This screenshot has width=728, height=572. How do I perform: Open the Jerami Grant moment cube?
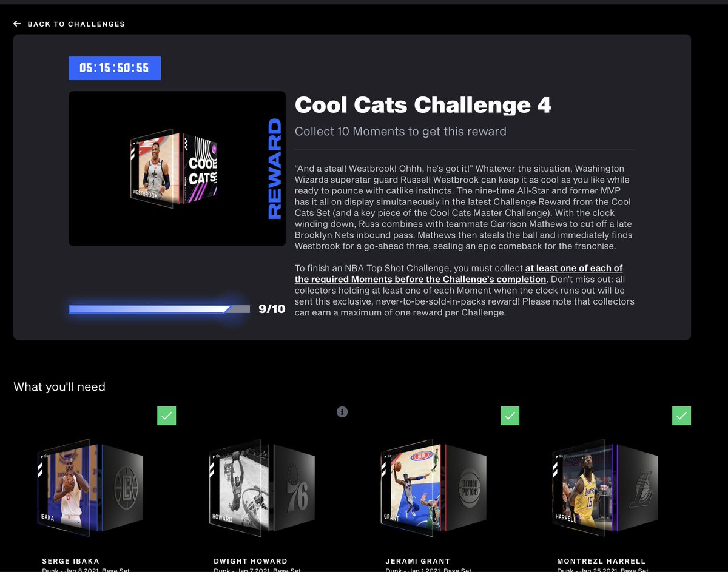tap(433, 487)
